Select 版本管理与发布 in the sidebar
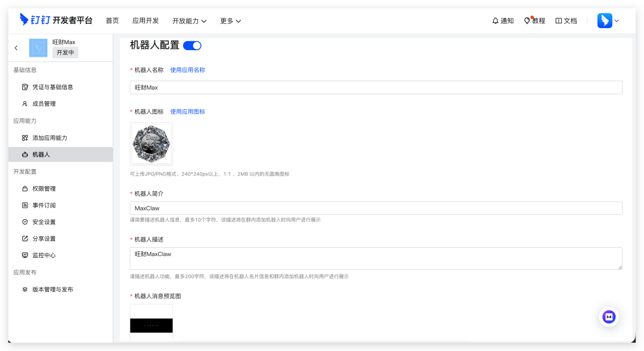This screenshot has height=351, width=644. tap(52, 290)
